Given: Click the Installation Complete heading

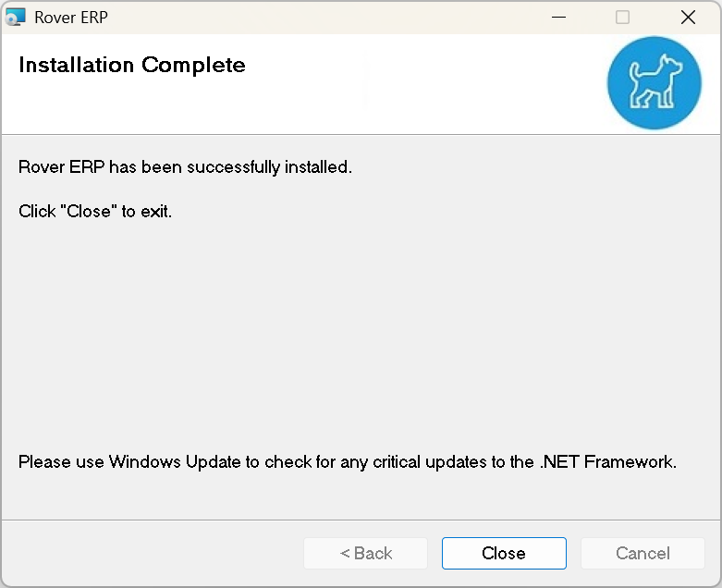Looking at the screenshot, I should click(x=132, y=65).
